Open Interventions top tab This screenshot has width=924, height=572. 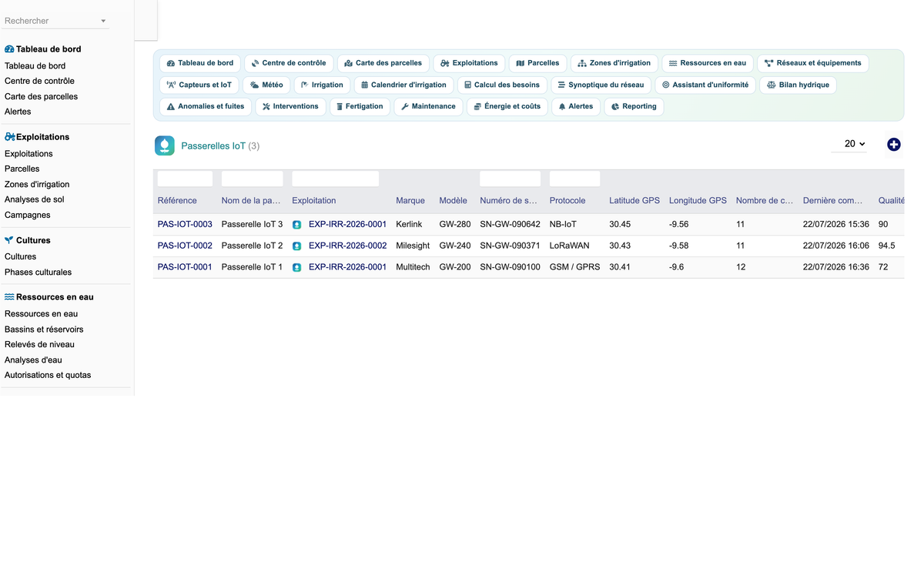pos(290,106)
